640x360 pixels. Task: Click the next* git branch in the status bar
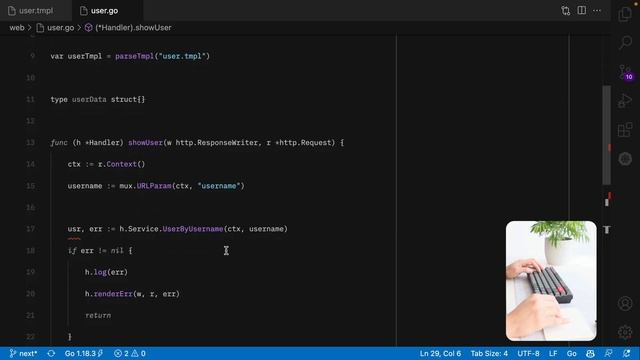(24, 353)
